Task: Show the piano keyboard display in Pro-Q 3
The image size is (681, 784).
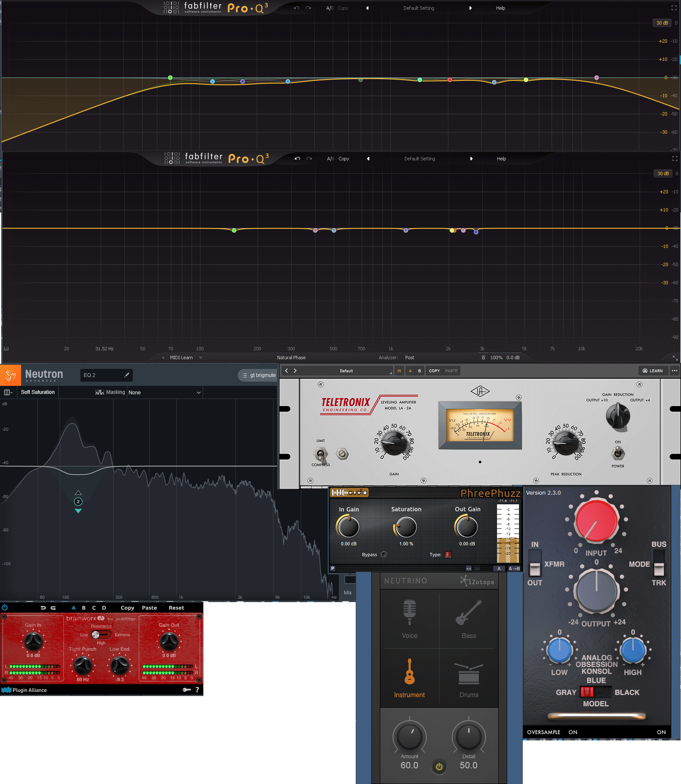Action: pyautogui.click(x=6, y=349)
